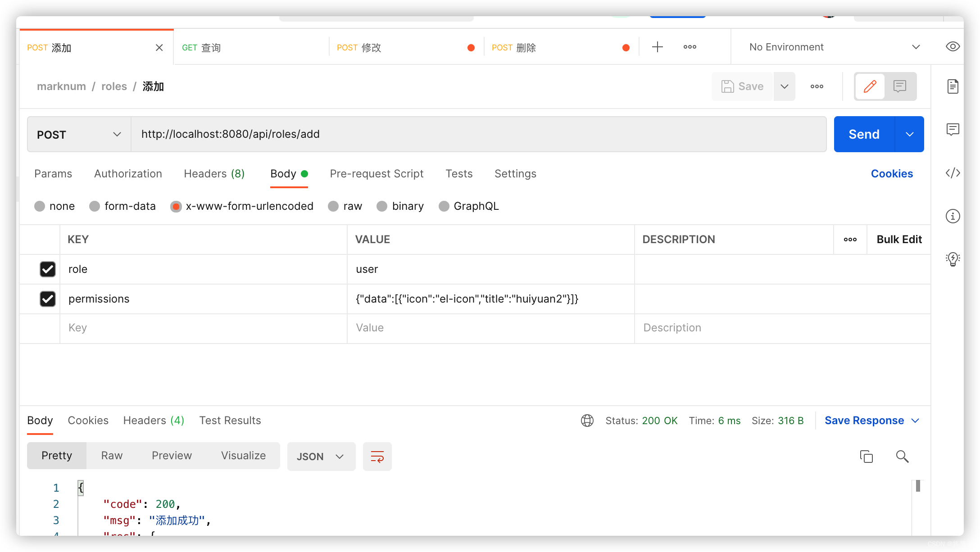Select the raw body type radio button
The height and width of the screenshot is (552, 980).
333,206
